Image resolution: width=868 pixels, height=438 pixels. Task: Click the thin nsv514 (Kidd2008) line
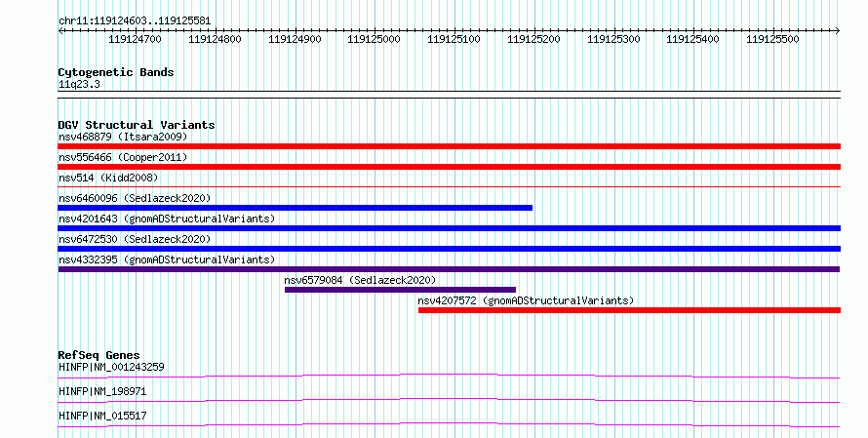pos(449,187)
